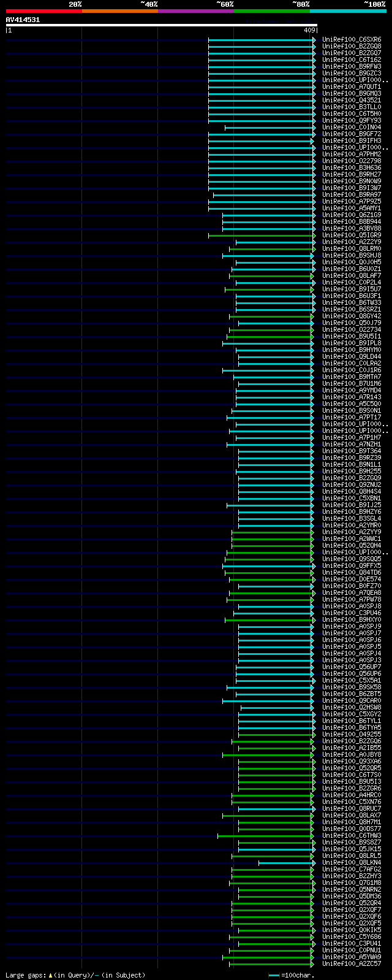The image size is (392, 980).
Task: Click label UniRef100_A7R143
Action: click(x=352, y=397)
